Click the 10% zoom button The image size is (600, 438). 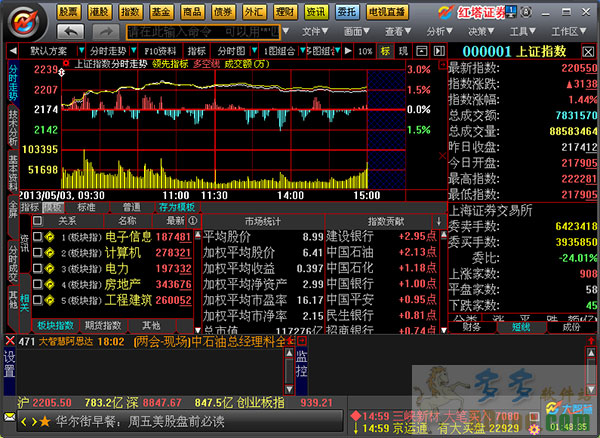(x=365, y=51)
